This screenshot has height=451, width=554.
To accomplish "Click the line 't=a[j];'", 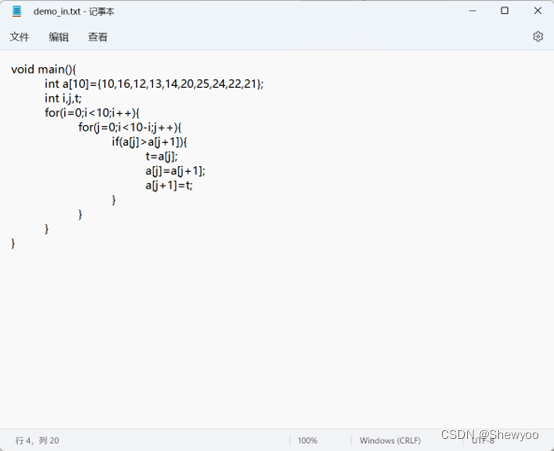I will 161,156.
